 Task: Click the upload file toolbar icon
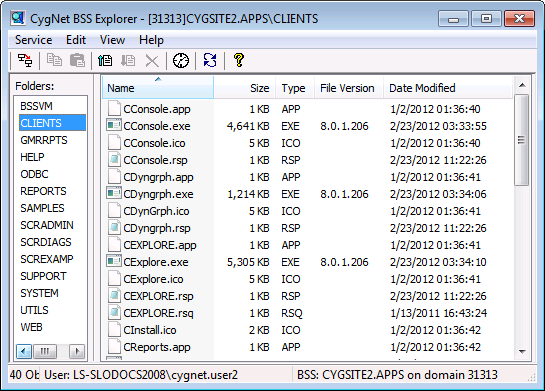(105, 60)
